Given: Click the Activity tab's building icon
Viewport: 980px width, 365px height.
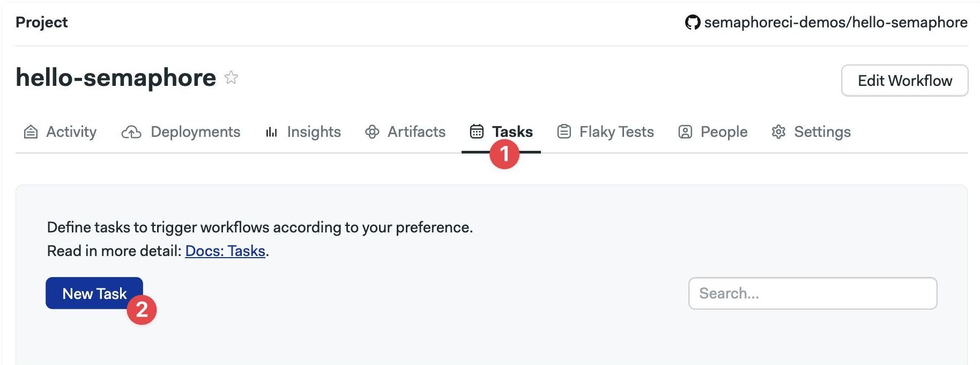Looking at the screenshot, I should [x=31, y=132].
